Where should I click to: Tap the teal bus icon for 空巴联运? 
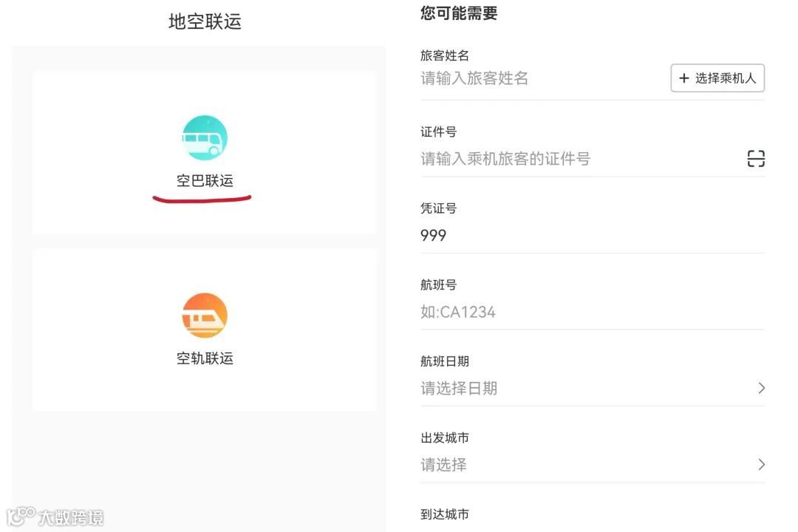[205, 138]
